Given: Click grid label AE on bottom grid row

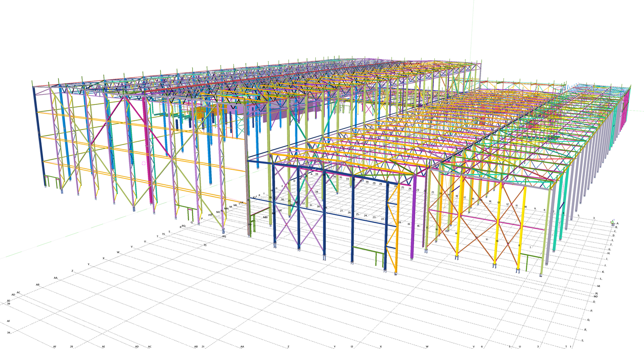Looking at the screenshot, I should tap(103, 347).
